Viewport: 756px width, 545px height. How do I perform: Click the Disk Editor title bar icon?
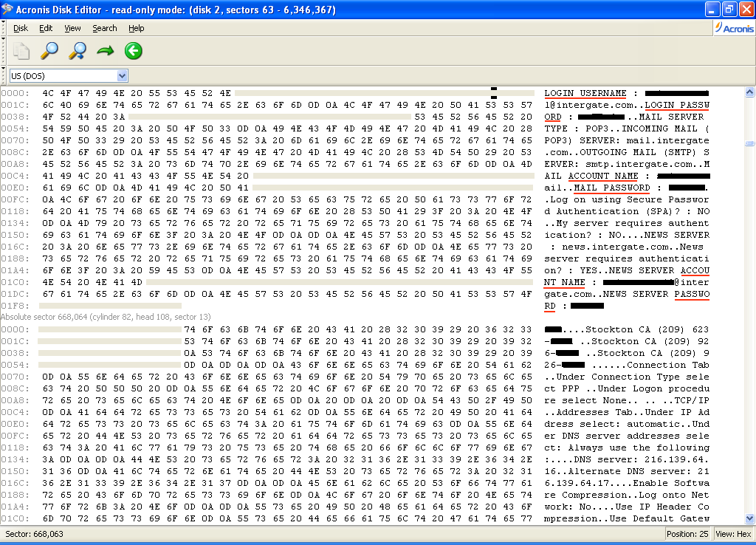click(9, 10)
